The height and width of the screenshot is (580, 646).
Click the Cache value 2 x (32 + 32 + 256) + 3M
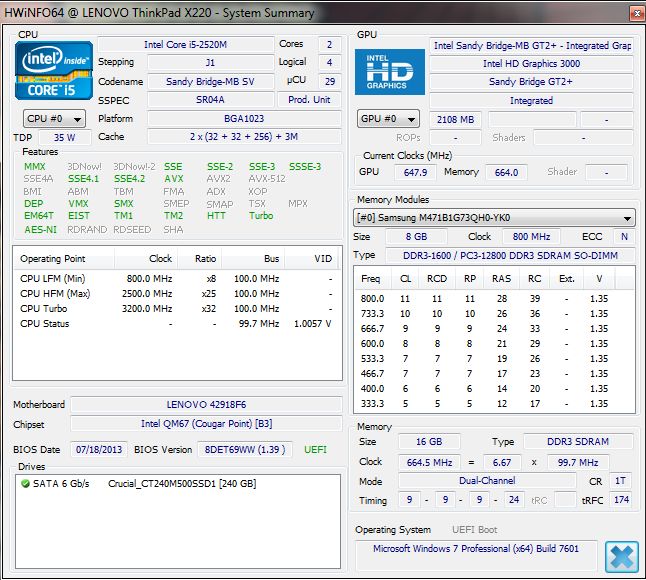[244, 137]
